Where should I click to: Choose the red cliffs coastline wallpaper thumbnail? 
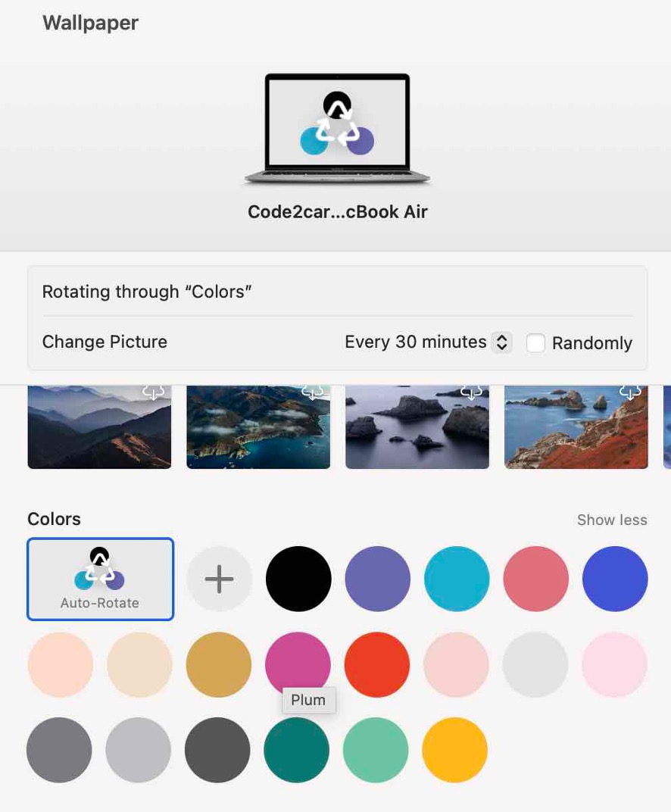pyautogui.click(x=576, y=427)
